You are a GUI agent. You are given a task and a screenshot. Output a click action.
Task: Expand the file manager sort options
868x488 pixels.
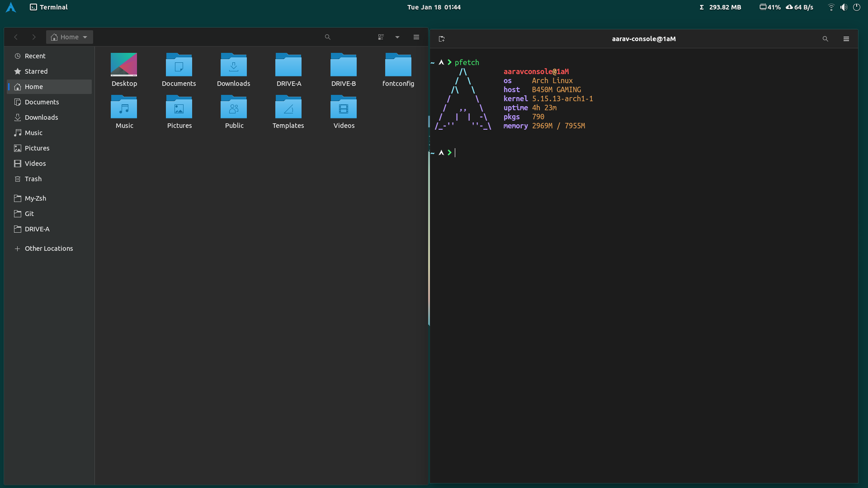point(397,37)
